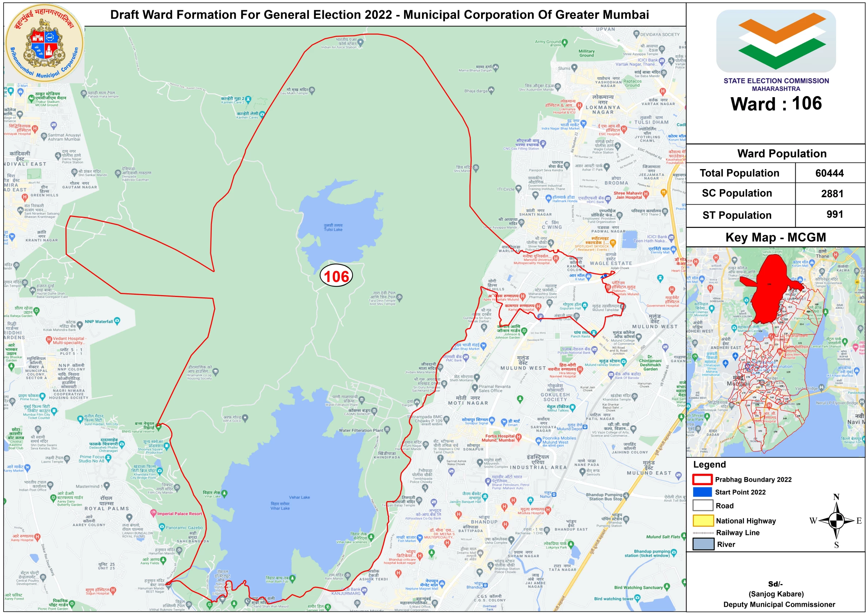The height and width of the screenshot is (614, 868).
Task: Click the NNP Waterfall map pin
Action: (x=117, y=321)
